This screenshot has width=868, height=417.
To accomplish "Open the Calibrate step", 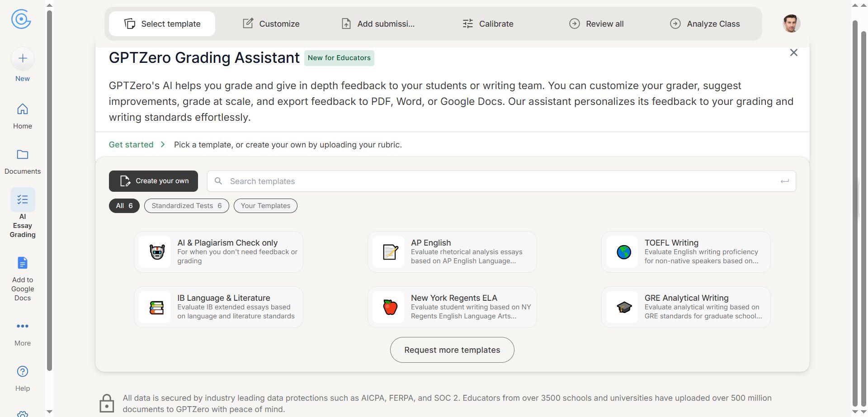I will pyautogui.click(x=488, y=24).
